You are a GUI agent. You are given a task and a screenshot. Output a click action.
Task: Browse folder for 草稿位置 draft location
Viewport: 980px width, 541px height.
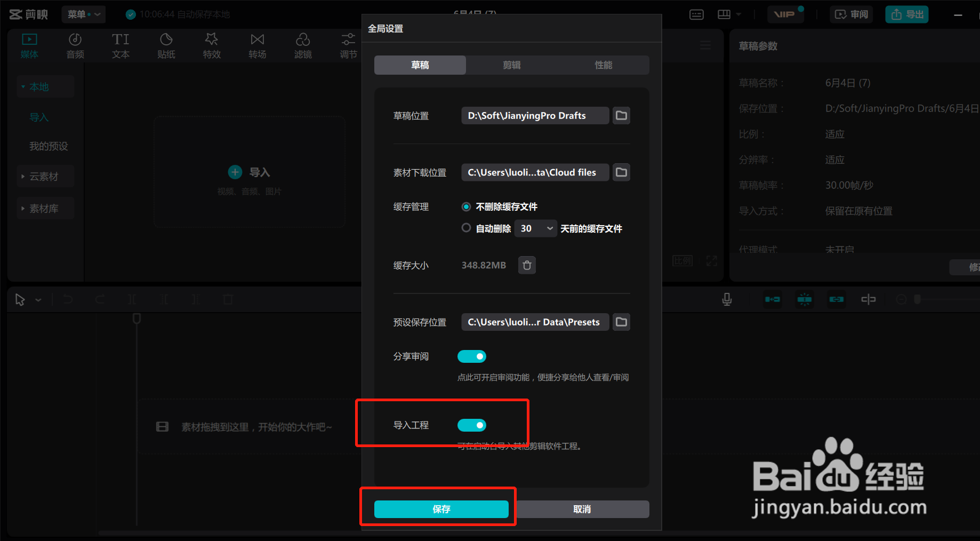tap(621, 115)
